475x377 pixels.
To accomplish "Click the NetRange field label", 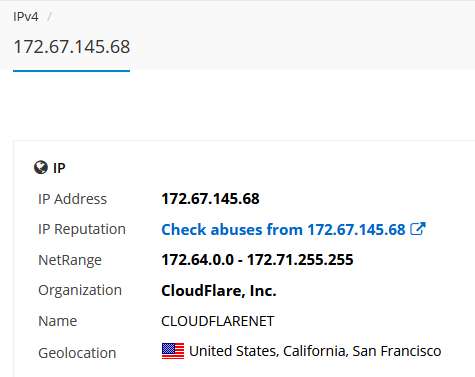I will click(70, 260).
